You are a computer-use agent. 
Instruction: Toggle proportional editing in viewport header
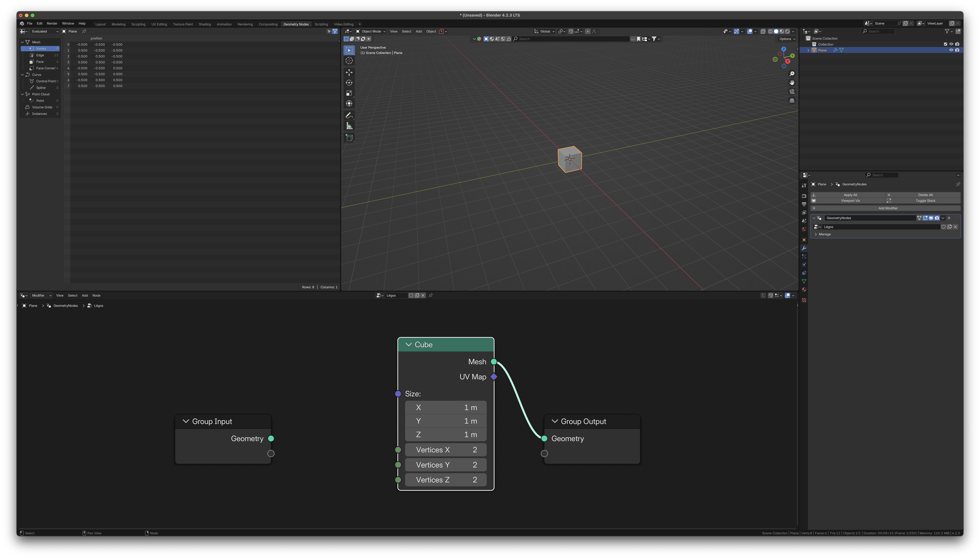(588, 31)
